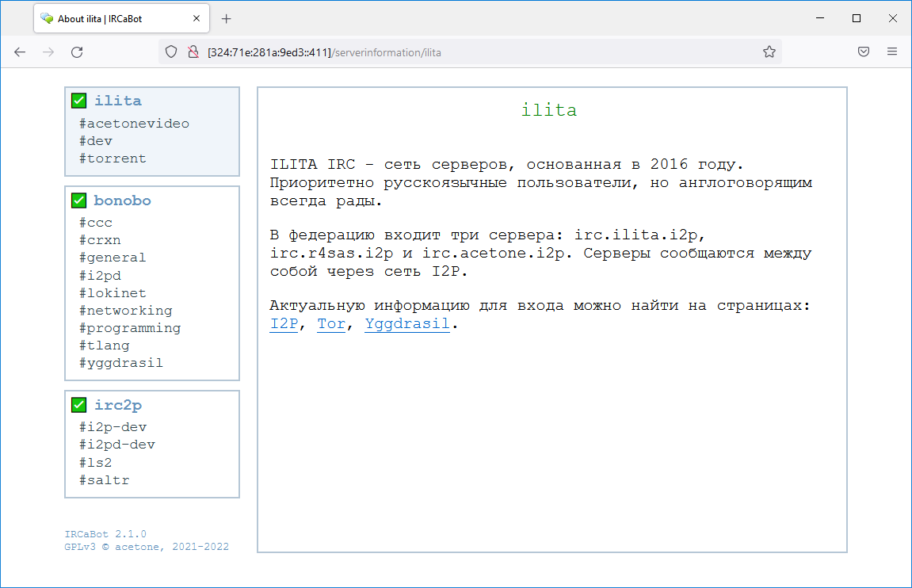Open the #i2pd channel under bonobo
This screenshot has width=912, height=588.
pyautogui.click(x=100, y=275)
